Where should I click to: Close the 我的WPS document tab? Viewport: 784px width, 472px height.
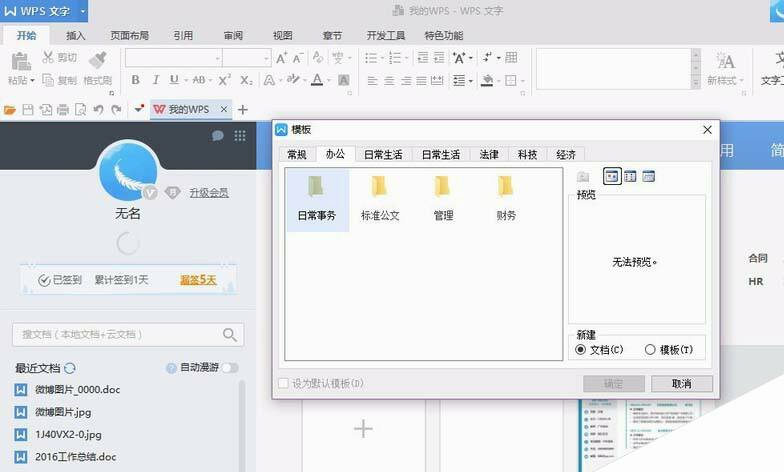point(224,109)
